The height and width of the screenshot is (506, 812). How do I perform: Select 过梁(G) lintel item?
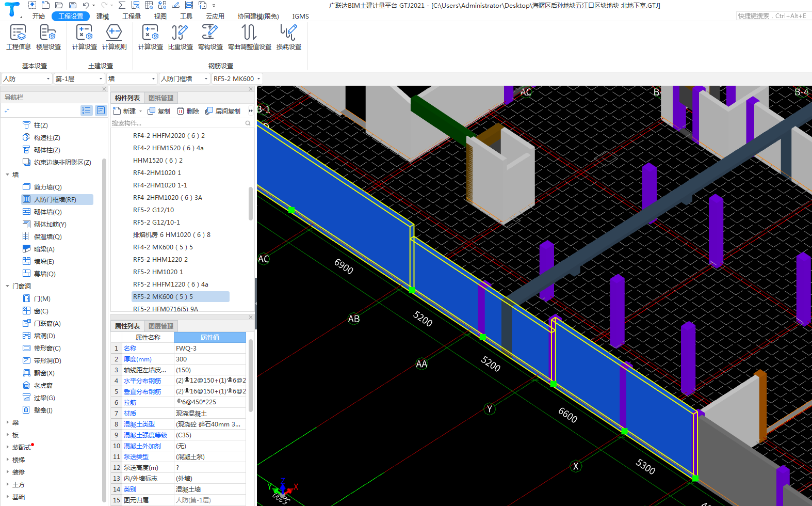(x=44, y=398)
